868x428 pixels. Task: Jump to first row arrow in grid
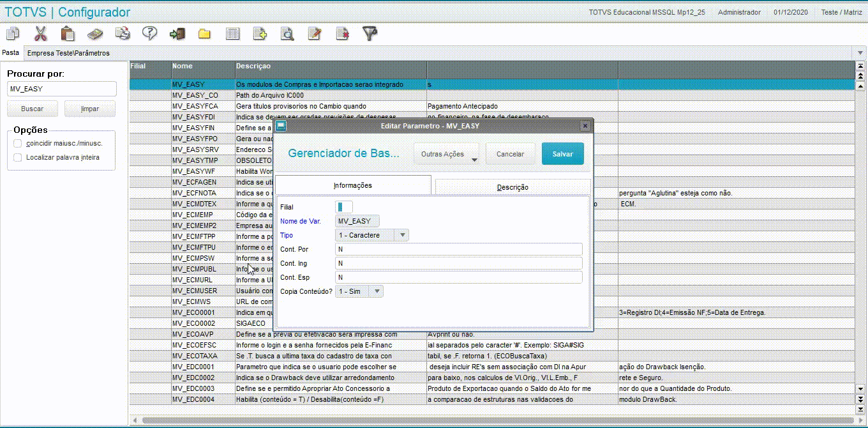860,66
